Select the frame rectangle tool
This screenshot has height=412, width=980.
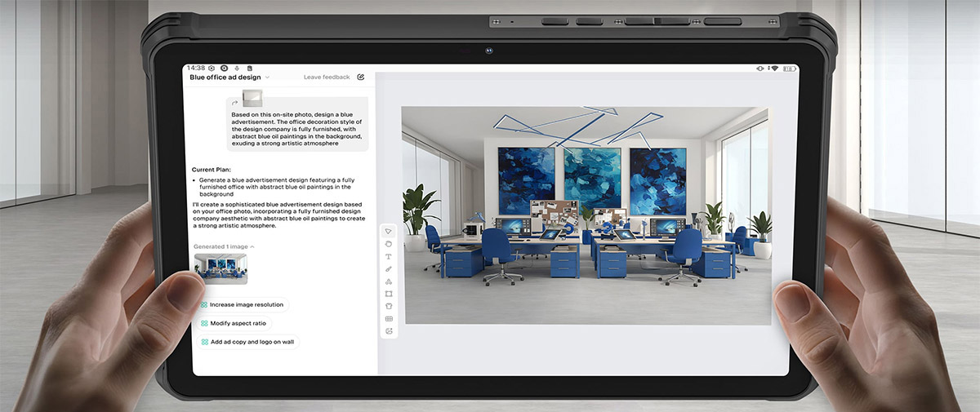pyautogui.click(x=389, y=294)
